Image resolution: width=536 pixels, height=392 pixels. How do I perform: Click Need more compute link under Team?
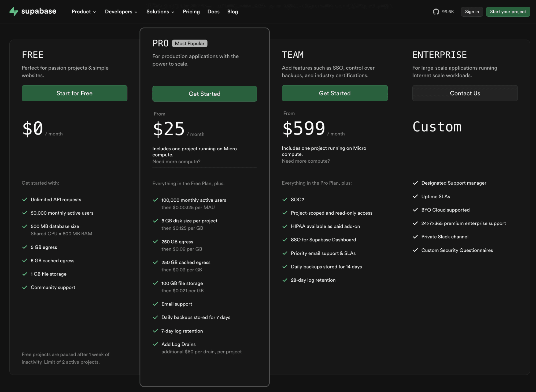click(x=306, y=161)
